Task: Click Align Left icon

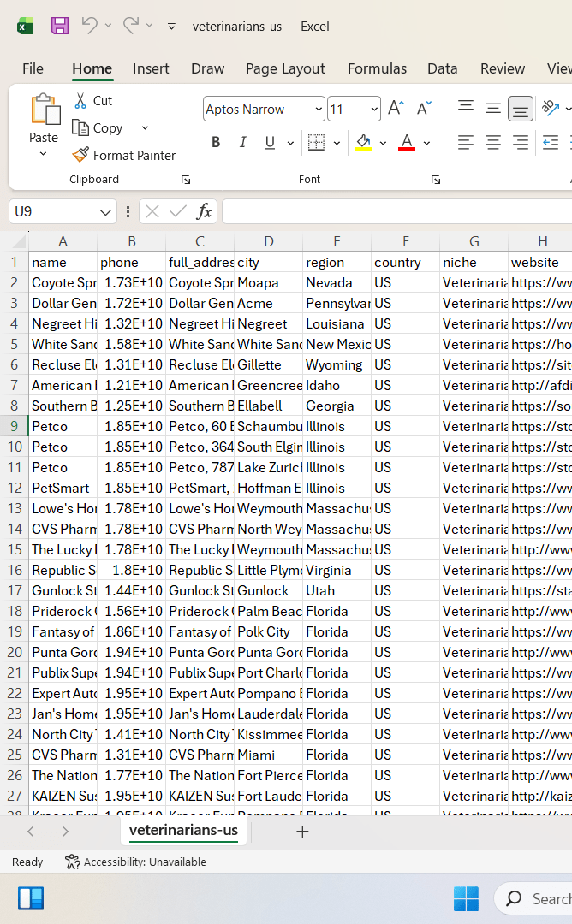Action: pos(466,143)
